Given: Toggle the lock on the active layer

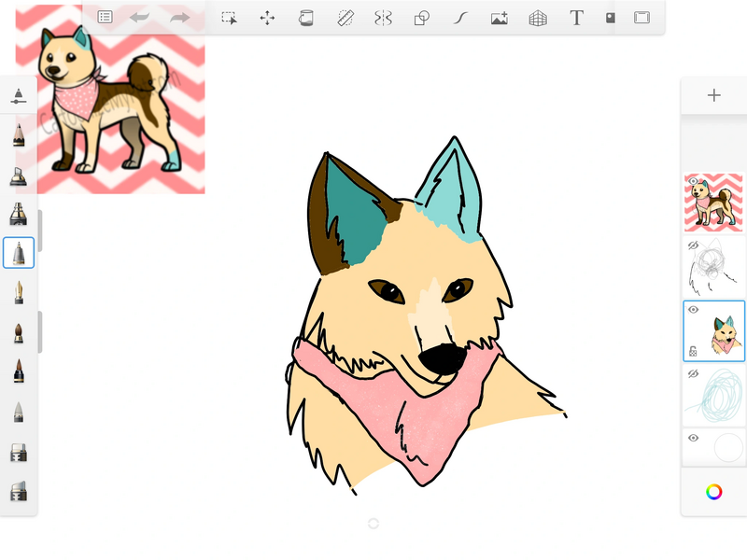Looking at the screenshot, I should point(694,352).
